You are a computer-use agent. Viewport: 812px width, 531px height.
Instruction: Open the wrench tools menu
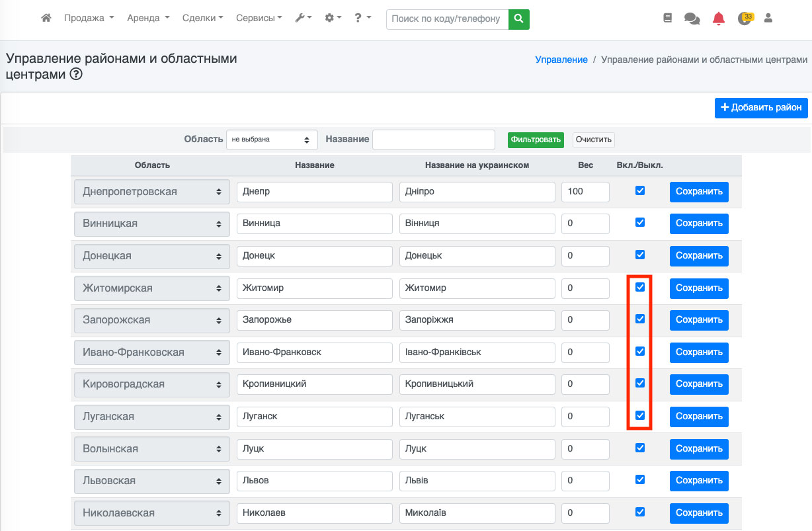click(304, 19)
